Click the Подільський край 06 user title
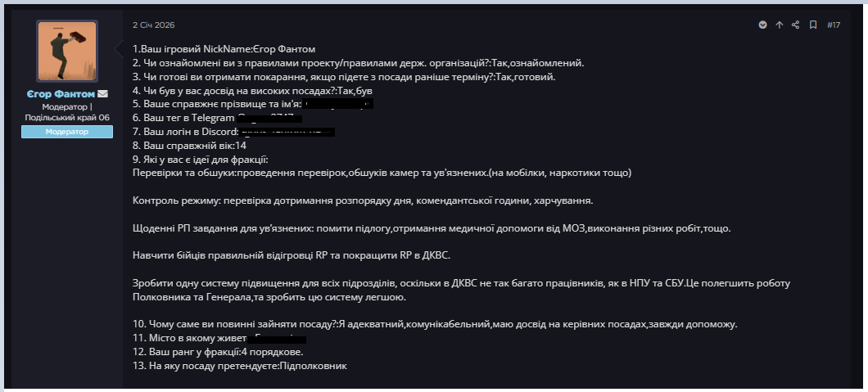 (67, 117)
